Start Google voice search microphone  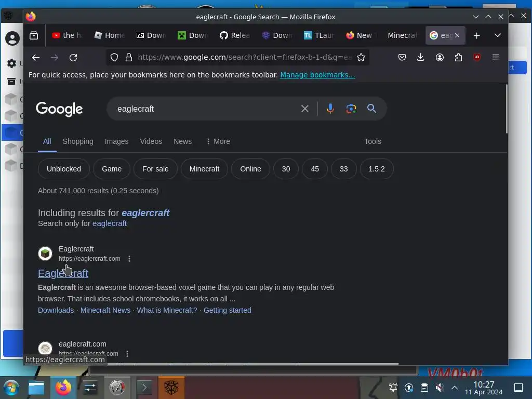(330, 109)
